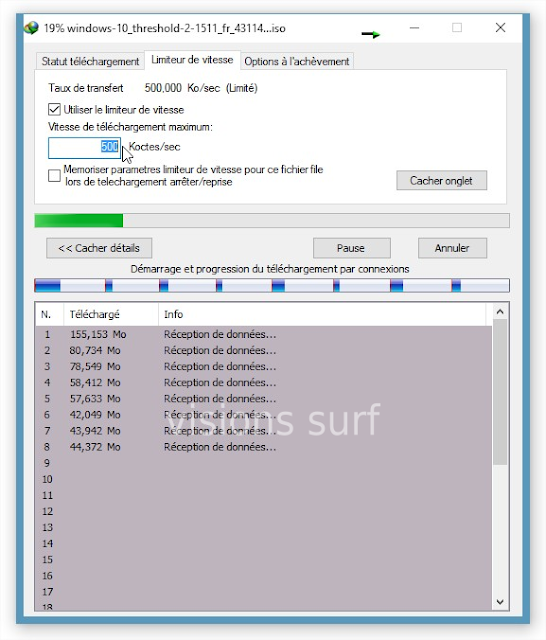This screenshot has height=640, width=546.
Task: Click the (Limité) status text
Action: click(x=242, y=88)
